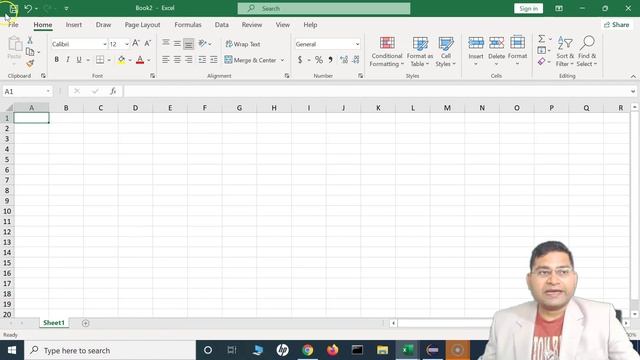The height and width of the screenshot is (360, 640).
Task: Open the Calibri font name dropdown
Action: [104, 44]
